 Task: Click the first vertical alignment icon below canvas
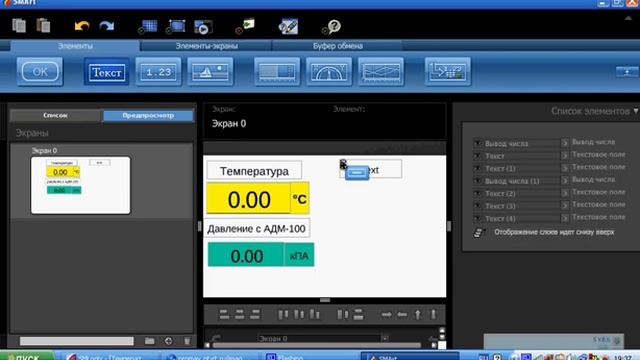tap(283, 314)
